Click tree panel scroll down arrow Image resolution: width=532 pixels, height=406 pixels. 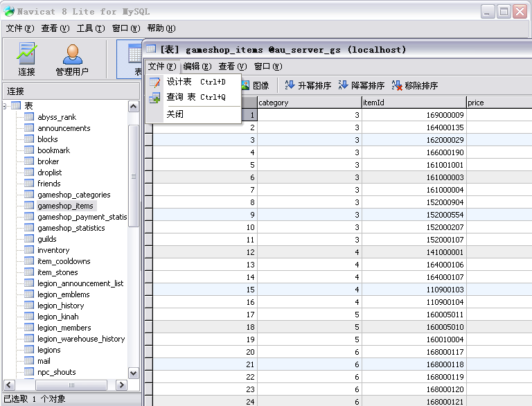point(134,373)
